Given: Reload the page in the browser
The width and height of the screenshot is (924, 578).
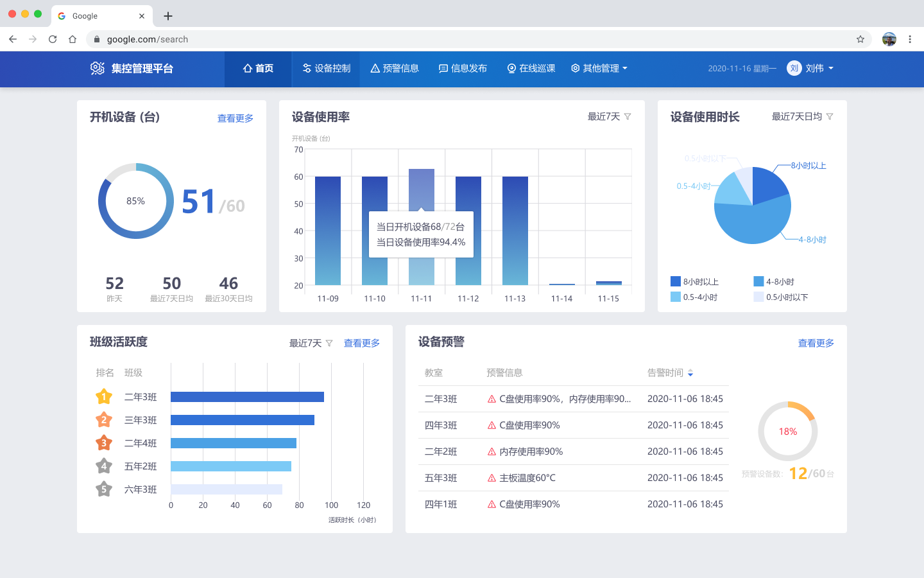Looking at the screenshot, I should point(53,39).
